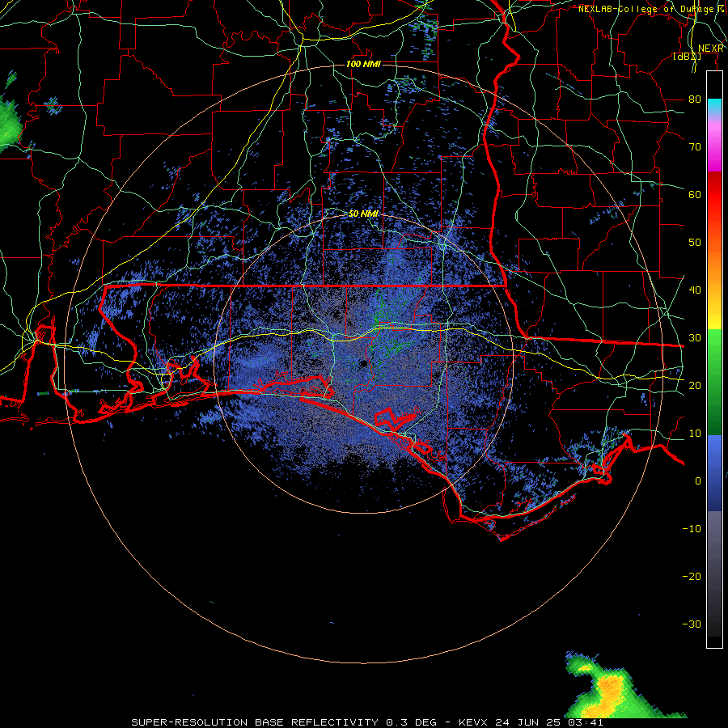Click the orange band of the color bar

(714, 260)
